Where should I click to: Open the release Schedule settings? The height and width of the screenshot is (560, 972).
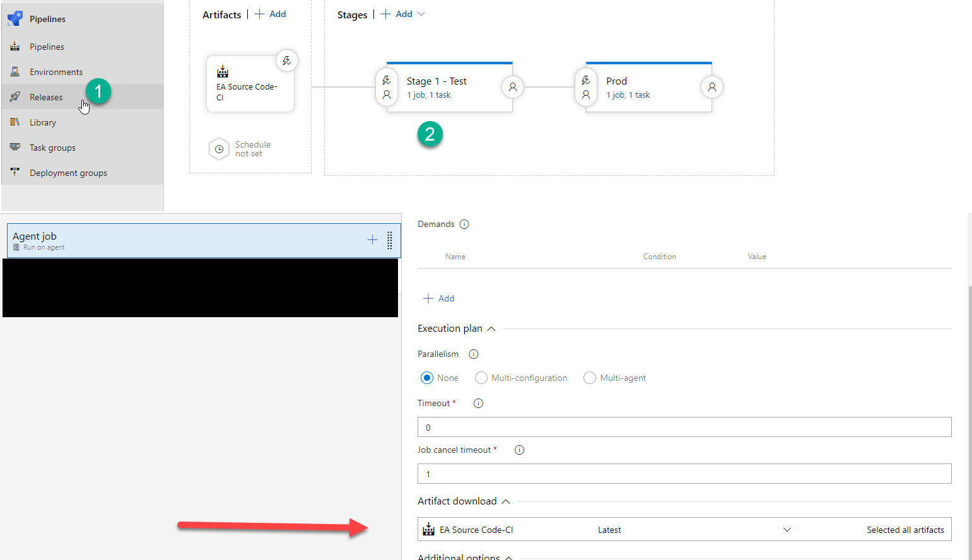pyautogui.click(x=240, y=149)
